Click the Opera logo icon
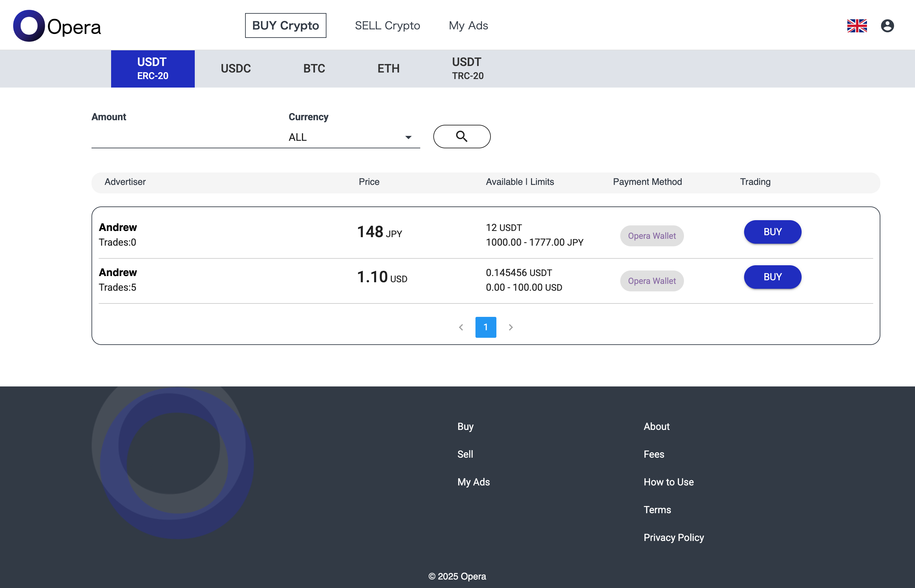Viewport: 915px width, 588px height. (29, 26)
